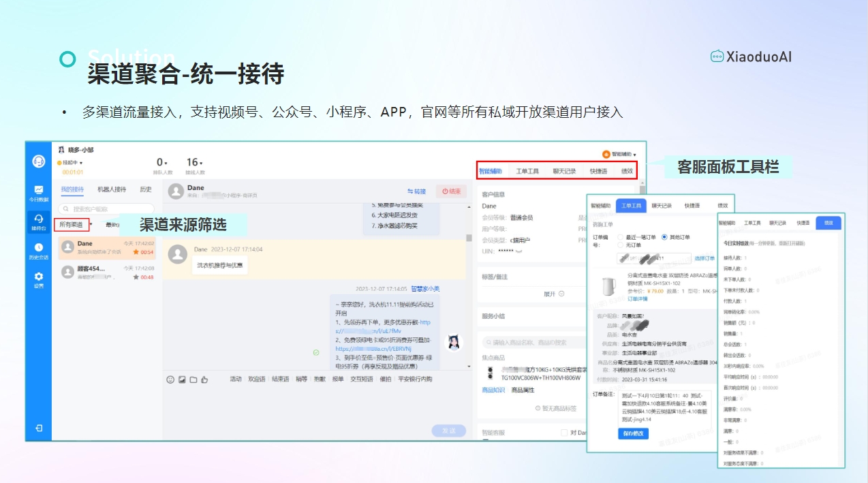Click the 智慧家小美 sender name link
Image resolution: width=868 pixels, height=483 pixels.
pos(426,289)
